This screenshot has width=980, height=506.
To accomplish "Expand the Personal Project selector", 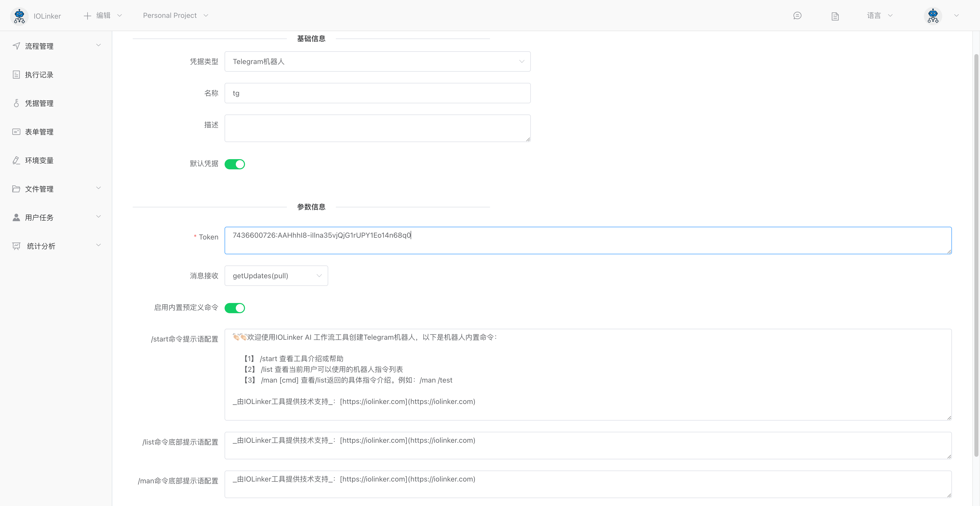I will (175, 16).
